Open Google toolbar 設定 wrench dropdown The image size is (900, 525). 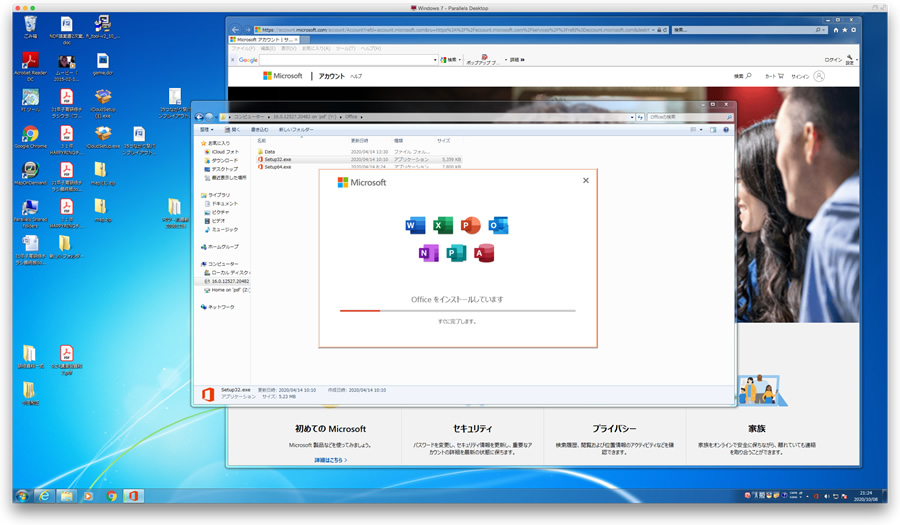tap(851, 59)
